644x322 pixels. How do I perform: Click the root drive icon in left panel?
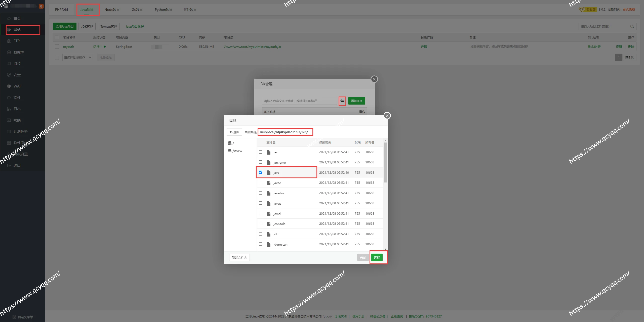pyautogui.click(x=229, y=143)
